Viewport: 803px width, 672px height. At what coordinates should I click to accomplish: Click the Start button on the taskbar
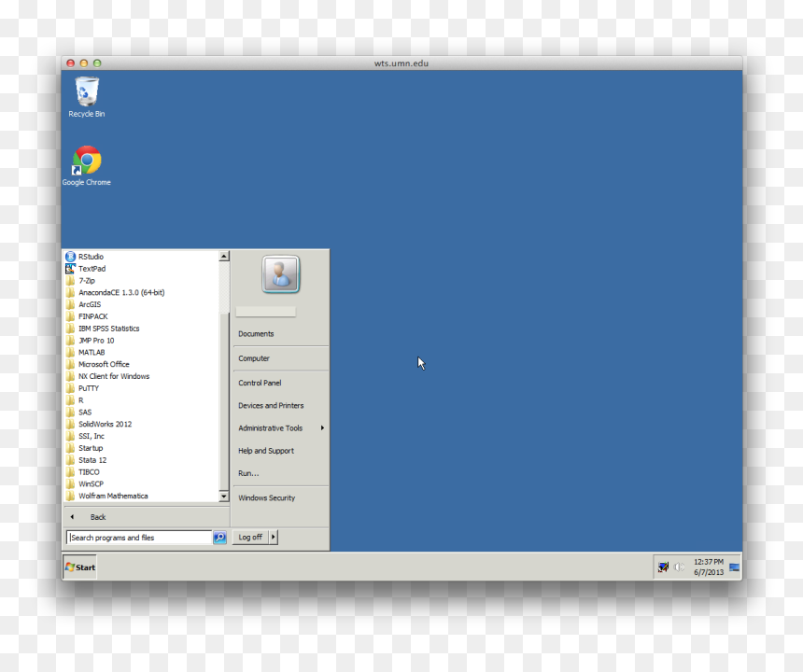point(80,567)
